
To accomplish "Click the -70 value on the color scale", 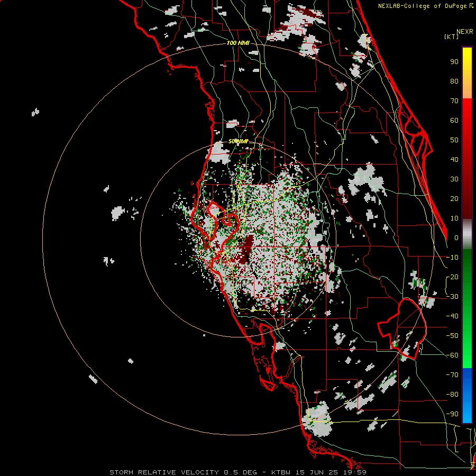I will point(452,375).
